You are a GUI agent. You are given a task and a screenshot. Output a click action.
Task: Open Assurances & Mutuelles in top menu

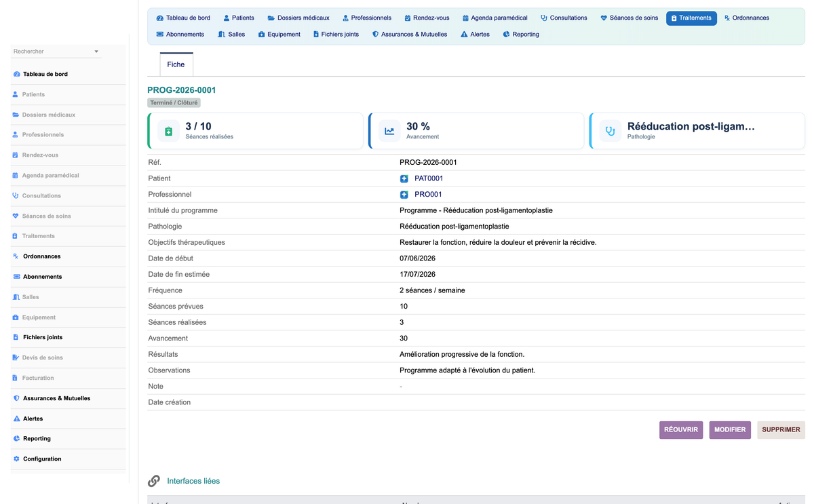[410, 35]
